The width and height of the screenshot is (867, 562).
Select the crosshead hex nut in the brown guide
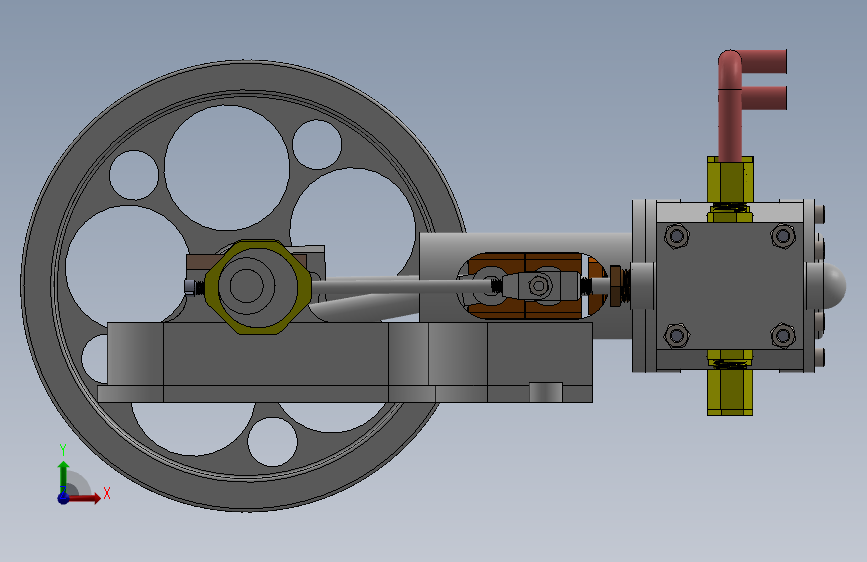pyautogui.click(x=539, y=286)
